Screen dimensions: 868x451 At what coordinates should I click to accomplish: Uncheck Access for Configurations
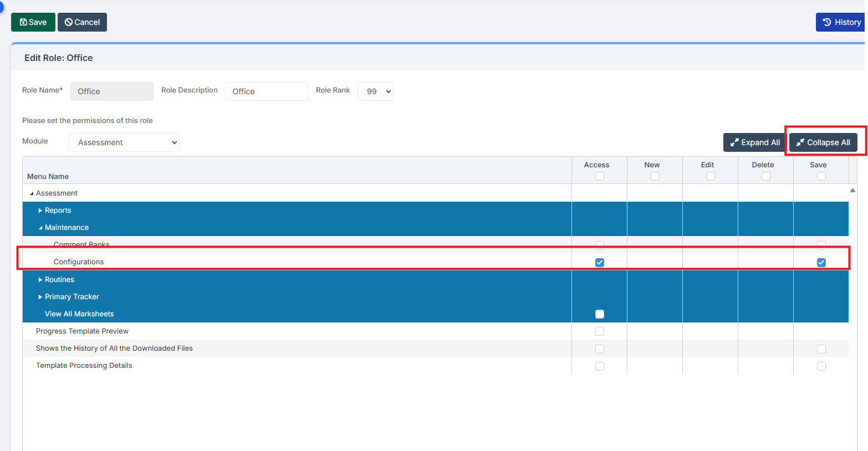[599, 263]
